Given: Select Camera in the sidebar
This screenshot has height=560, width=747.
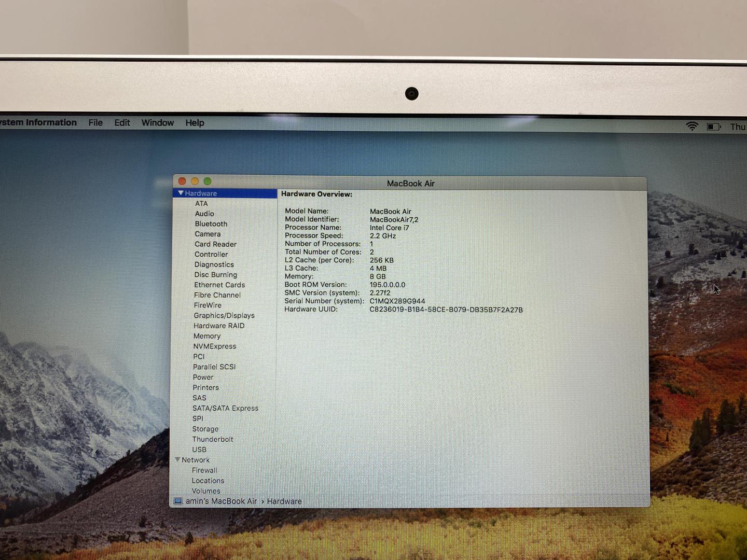Looking at the screenshot, I should tap(208, 234).
